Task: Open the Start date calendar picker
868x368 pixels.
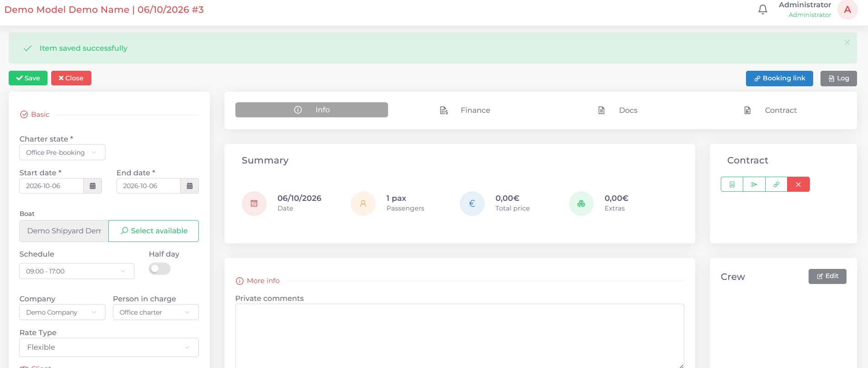Action: click(92, 186)
